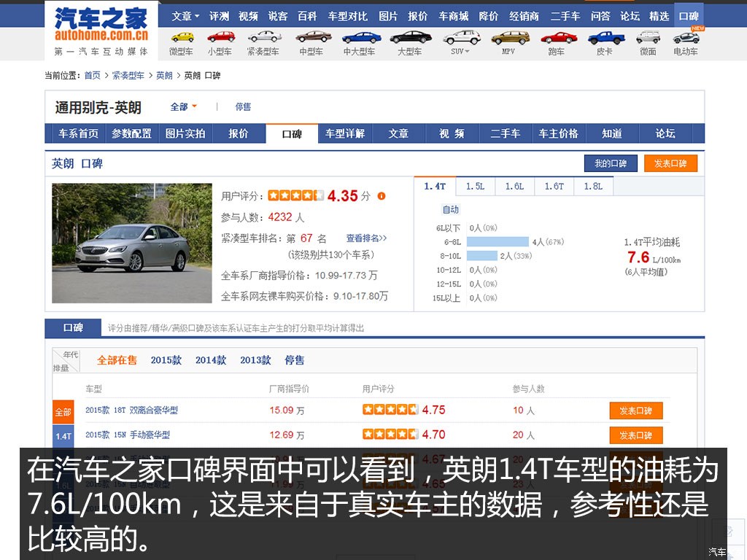Switch to the 1.5L fuel consumption tab
The height and width of the screenshot is (560, 747).
pyautogui.click(x=475, y=187)
